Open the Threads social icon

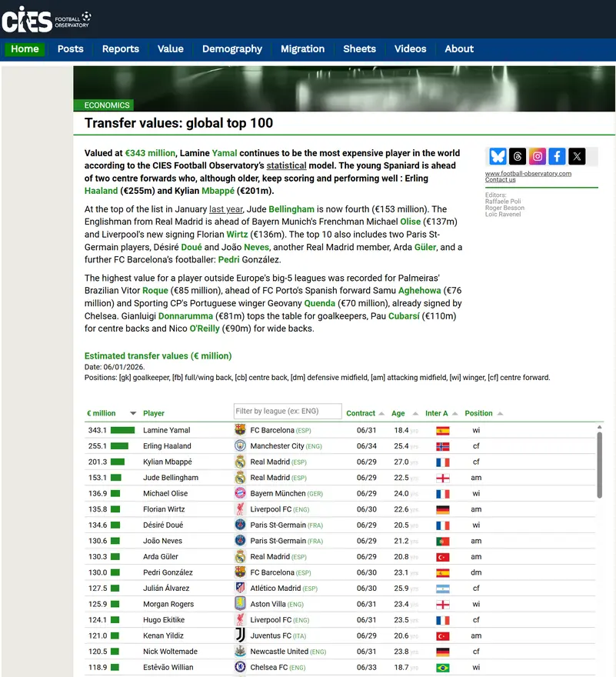[518, 156]
